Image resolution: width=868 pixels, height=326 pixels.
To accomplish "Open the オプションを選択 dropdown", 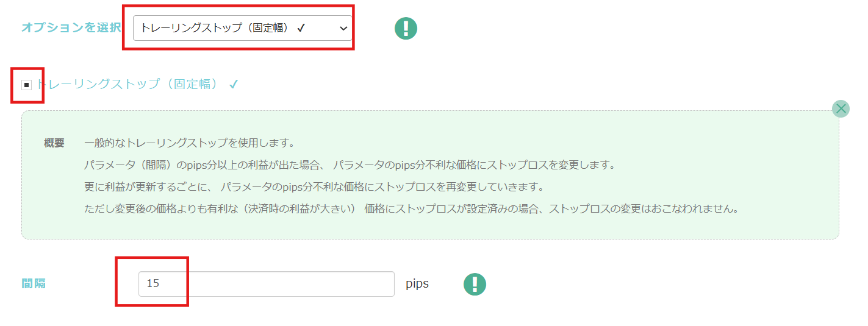I will [x=242, y=28].
